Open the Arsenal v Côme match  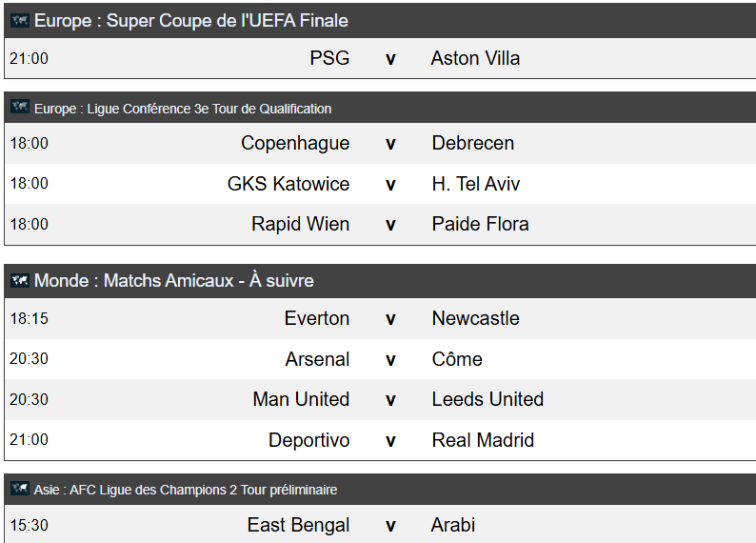(x=380, y=359)
